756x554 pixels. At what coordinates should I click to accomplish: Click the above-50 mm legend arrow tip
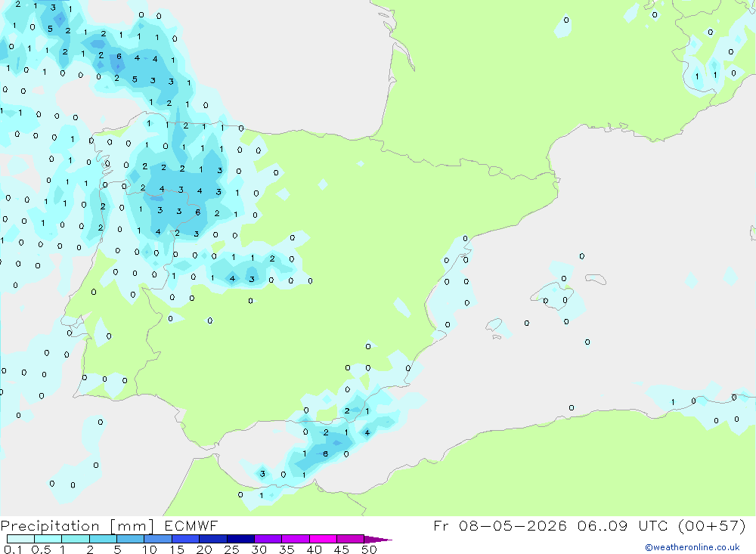coord(378,540)
